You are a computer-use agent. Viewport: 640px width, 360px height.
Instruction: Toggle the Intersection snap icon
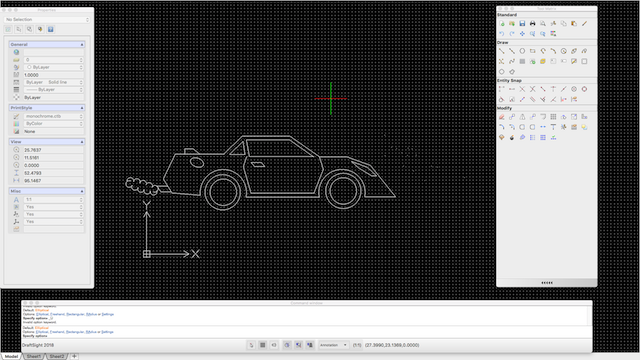click(x=522, y=89)
